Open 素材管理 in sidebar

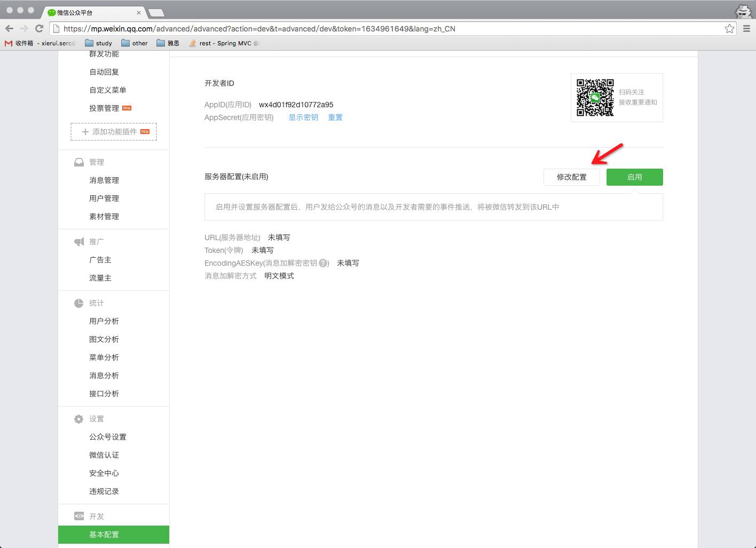[x=104, y=217]
